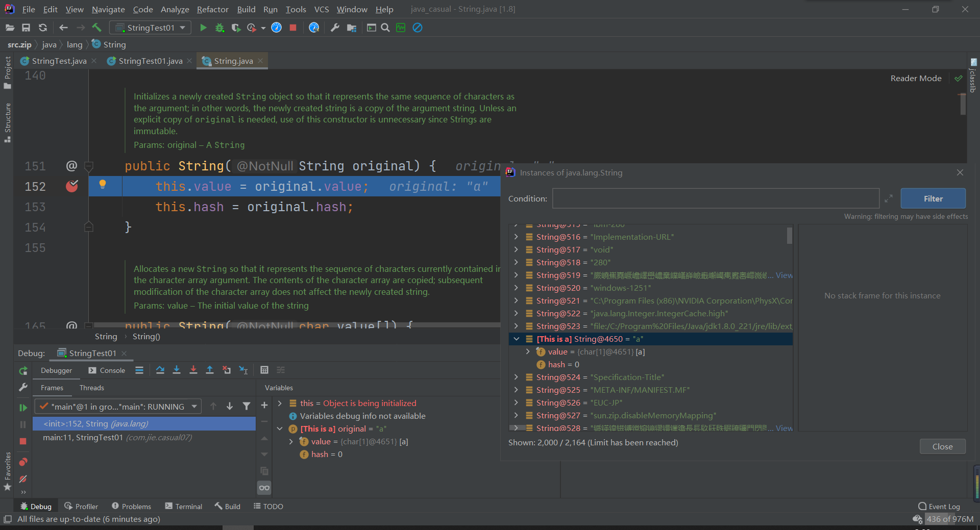The height and width of the screenshot is (530, 980).
Task: Toggle Mute Breakpoints in debug sidebar
Action: click(23, 479)
